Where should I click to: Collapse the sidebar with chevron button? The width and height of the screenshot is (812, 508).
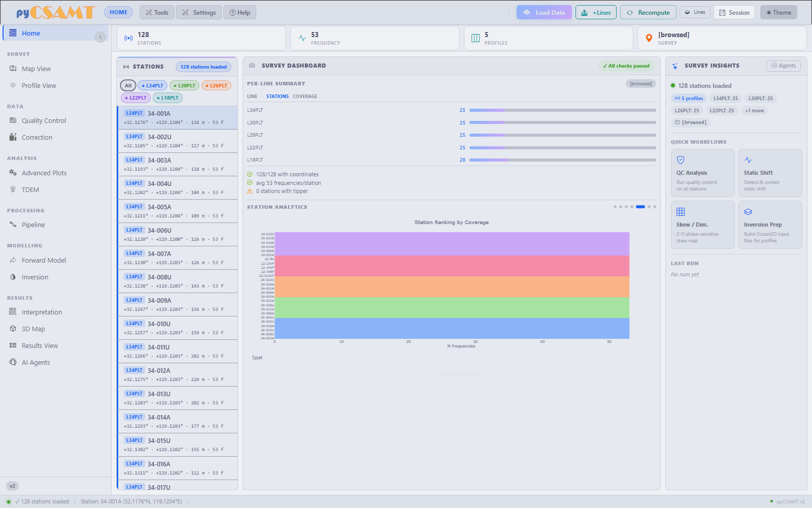[x=100, y=37]
